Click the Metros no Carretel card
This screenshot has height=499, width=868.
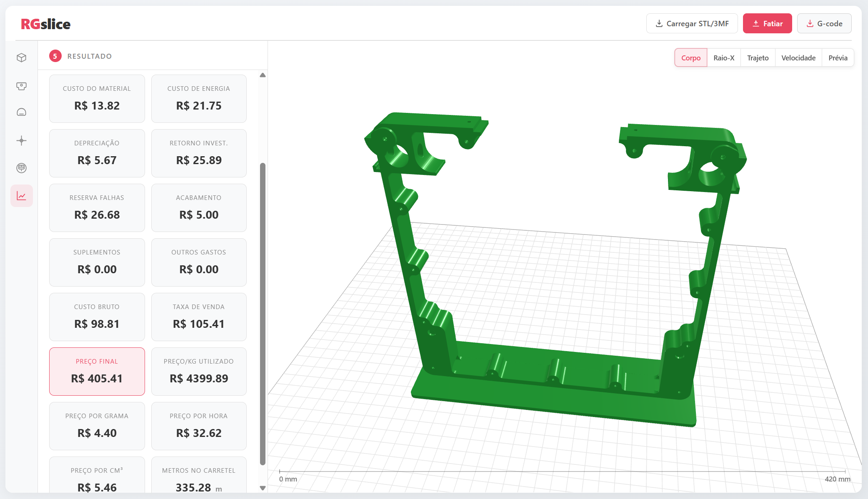click(199, 475)
